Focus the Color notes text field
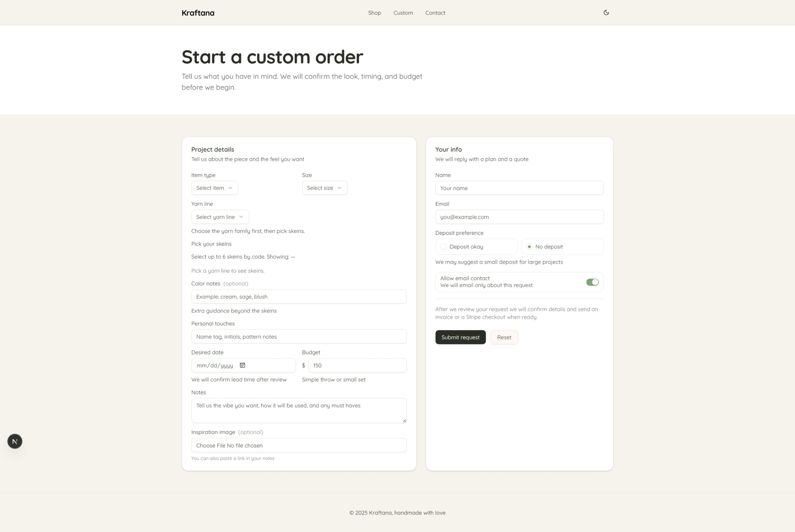This screenshot has width=795, height=532. (298, 297)
